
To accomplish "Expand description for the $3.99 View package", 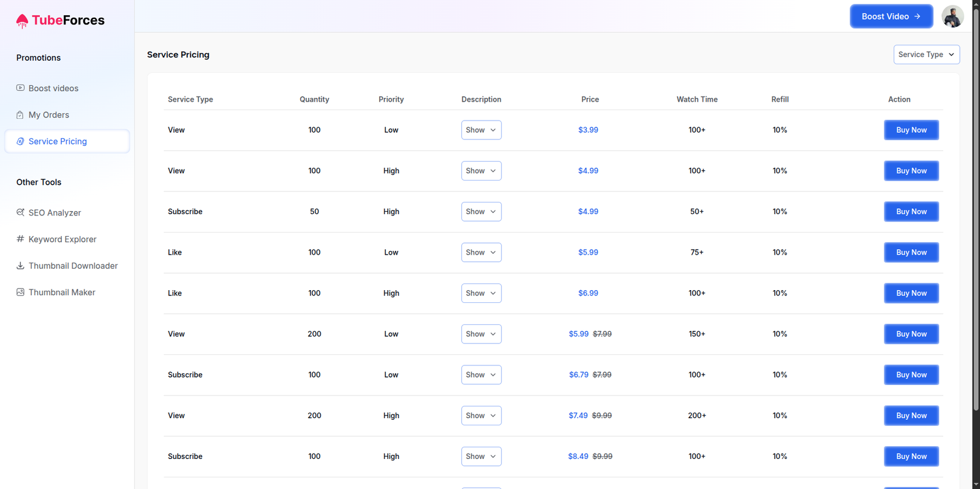I will pyautogui.click(x=481, y=130).
